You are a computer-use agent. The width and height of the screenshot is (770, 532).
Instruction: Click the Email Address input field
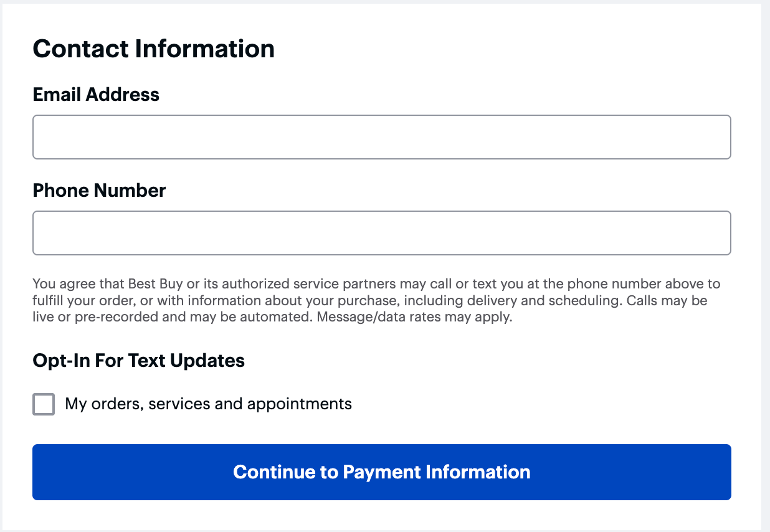pos(382,136)
